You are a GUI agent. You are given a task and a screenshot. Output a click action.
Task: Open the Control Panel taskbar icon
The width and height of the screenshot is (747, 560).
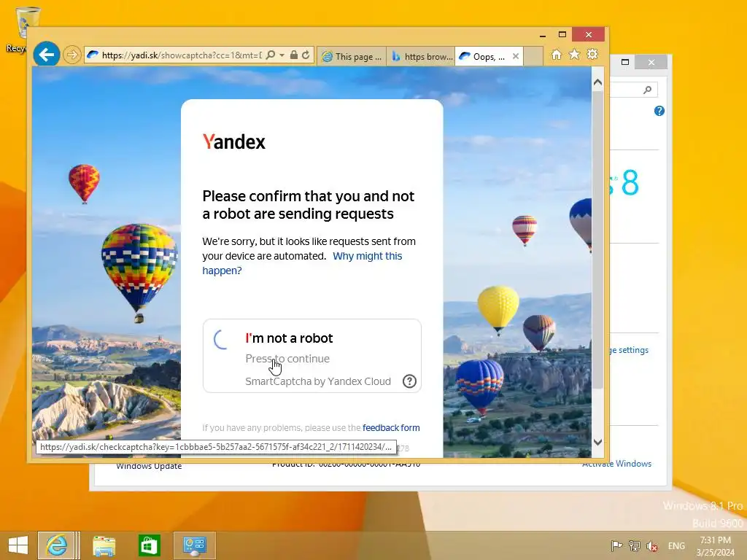tap(194, 545)
